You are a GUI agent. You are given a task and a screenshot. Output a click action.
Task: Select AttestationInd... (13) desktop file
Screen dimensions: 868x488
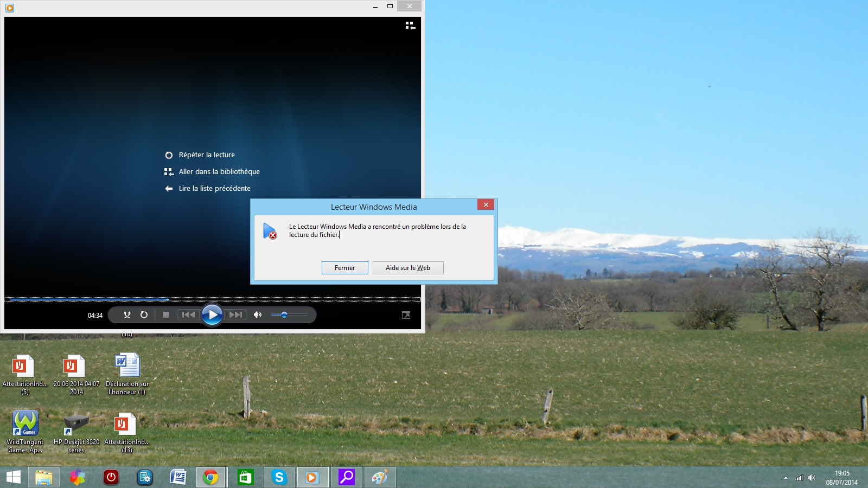pos(127,432)
